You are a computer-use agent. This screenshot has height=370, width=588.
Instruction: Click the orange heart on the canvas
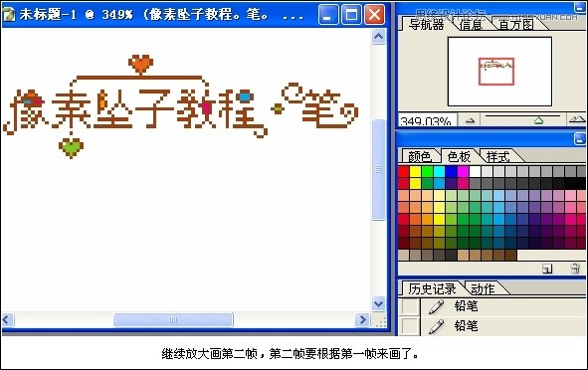[x=140, y=64]
